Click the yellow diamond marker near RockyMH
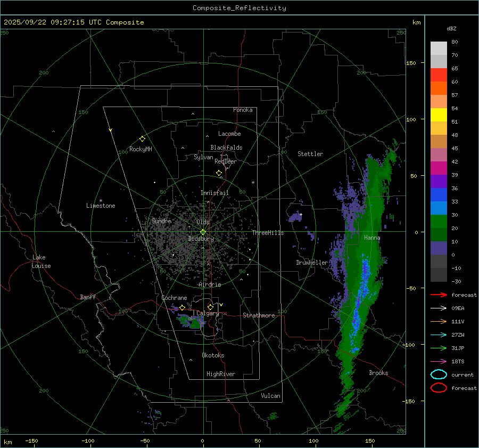 (142, 139)
